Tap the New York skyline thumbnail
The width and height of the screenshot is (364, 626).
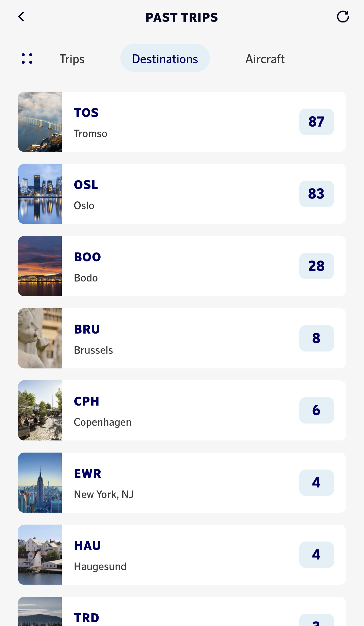point(40,483)
